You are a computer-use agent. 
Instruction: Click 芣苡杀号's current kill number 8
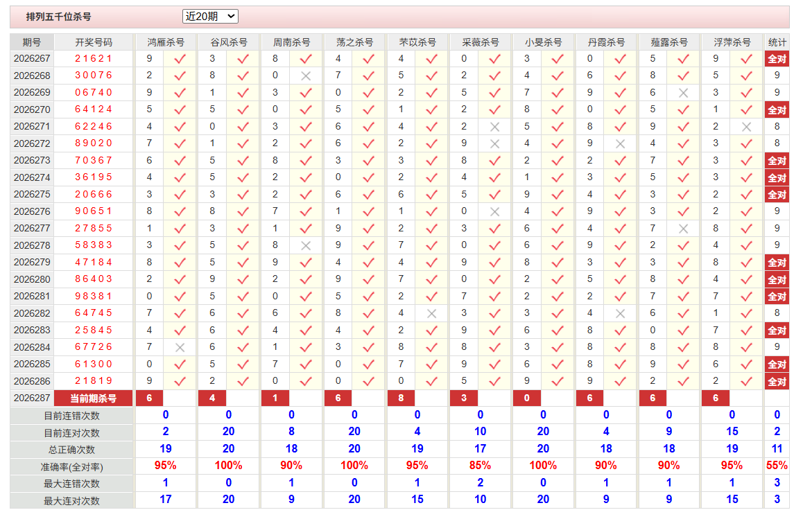pos(401,398)
